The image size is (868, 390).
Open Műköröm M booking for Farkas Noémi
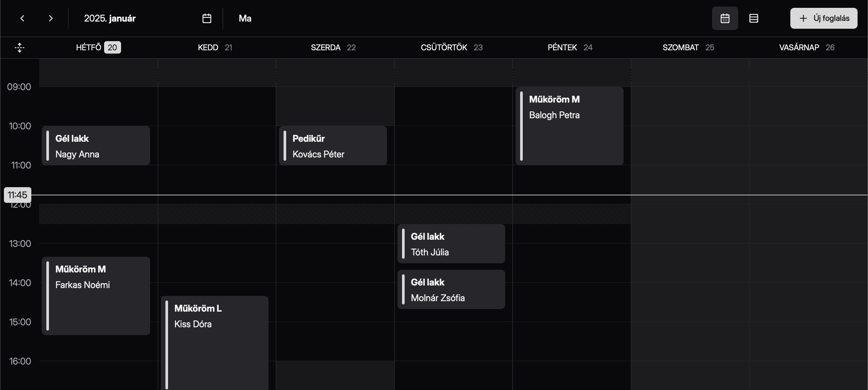(x=96, y=296)
